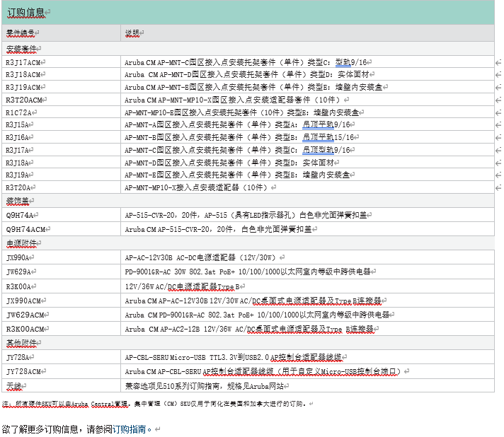
Task: Click the AP-AC-12V30B adapter description
Action: coord(200,257)
